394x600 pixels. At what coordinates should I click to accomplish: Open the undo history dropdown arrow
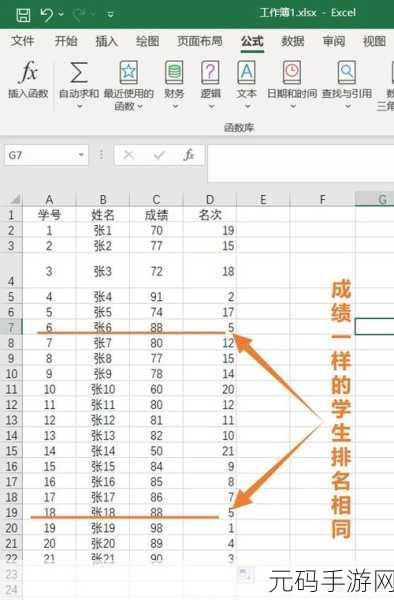point(61,15)
